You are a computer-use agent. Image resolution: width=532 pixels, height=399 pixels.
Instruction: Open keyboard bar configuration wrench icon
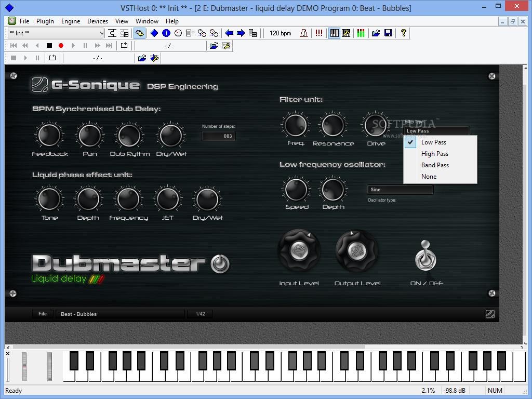(x=346, y=33)
